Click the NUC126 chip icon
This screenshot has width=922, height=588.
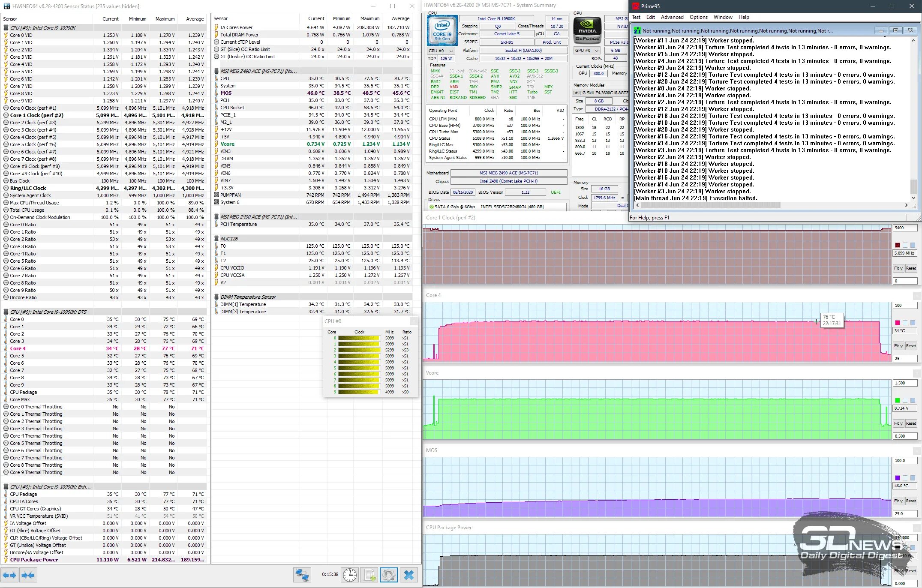[216, 239]
